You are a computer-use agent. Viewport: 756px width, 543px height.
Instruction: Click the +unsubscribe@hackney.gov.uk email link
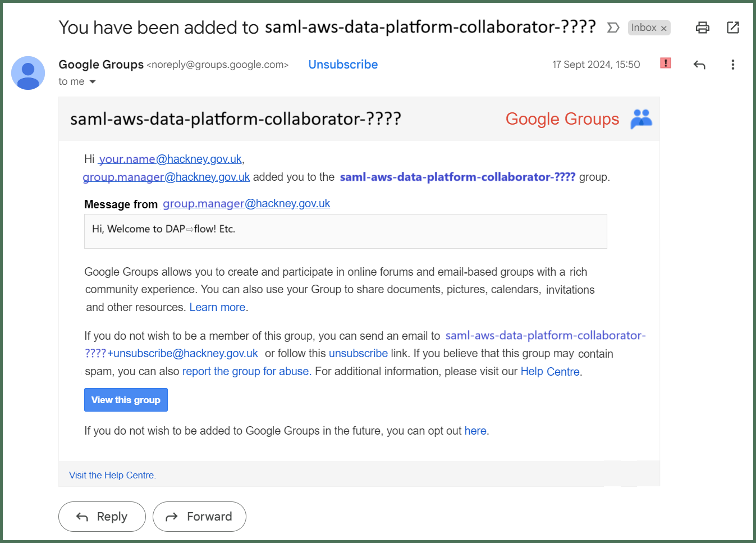171,353
